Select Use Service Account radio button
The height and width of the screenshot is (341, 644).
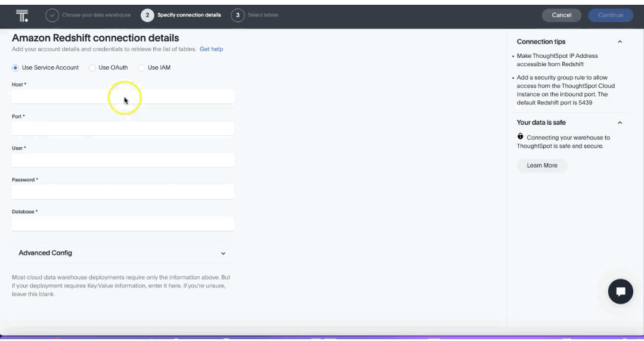click(x=15, y=68)
